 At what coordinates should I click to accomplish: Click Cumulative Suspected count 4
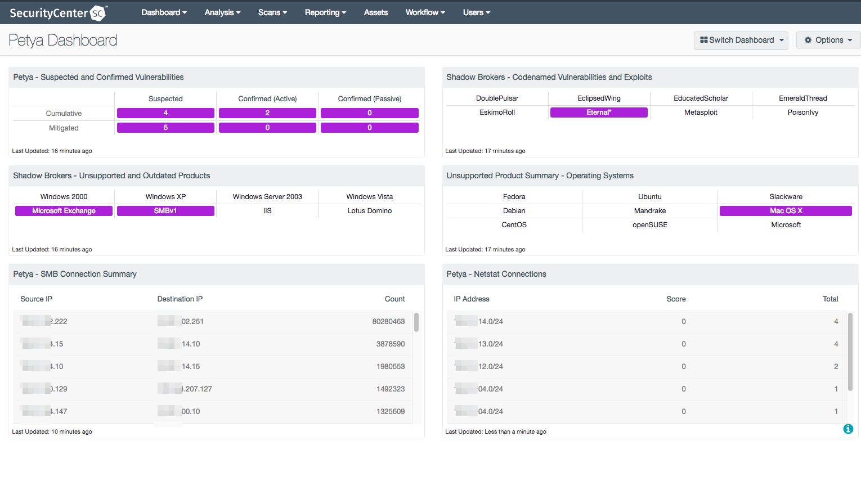(x=165, y=113)
